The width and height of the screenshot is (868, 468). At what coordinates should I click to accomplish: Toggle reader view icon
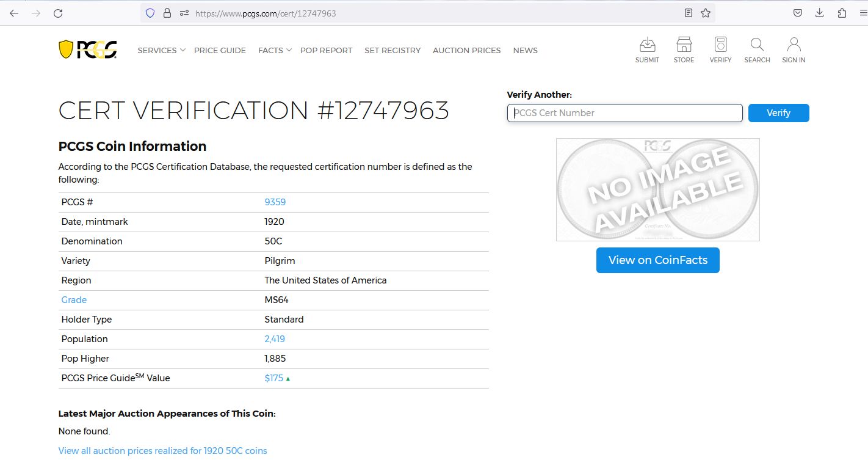click(689, 13)
